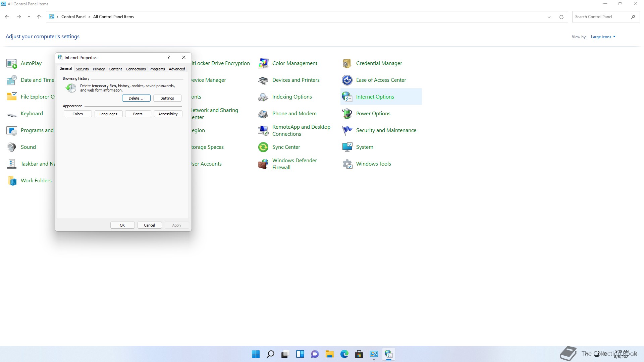Close the Internet Properties dialog

[184, 57]
